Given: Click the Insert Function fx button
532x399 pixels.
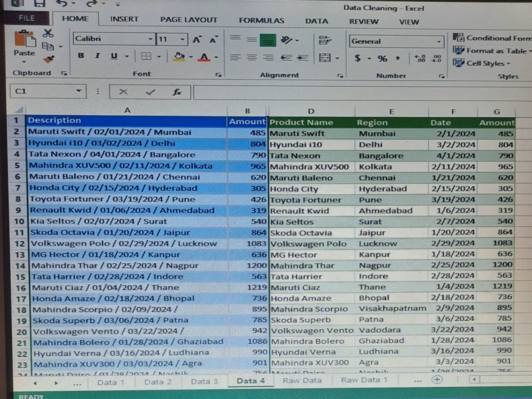Looking at the screenshot, I should 177,92.
